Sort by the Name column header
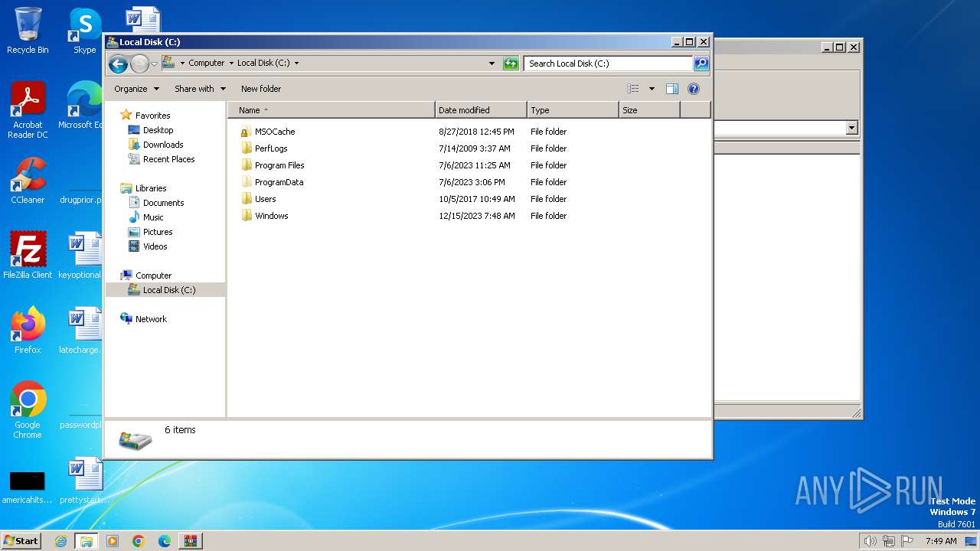The image size is (980, 551). click(x=331, y=110)
